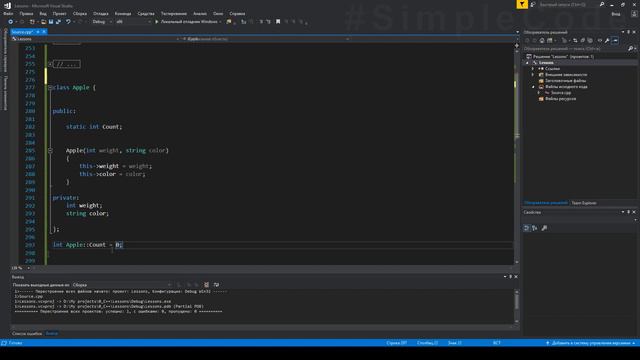Open the Сборка menu

pos(80,13)
